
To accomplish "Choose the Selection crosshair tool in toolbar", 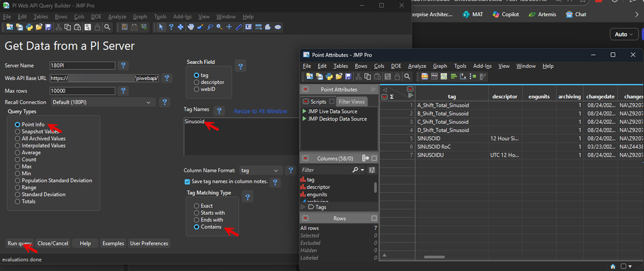I will click(x=181, y=27).
